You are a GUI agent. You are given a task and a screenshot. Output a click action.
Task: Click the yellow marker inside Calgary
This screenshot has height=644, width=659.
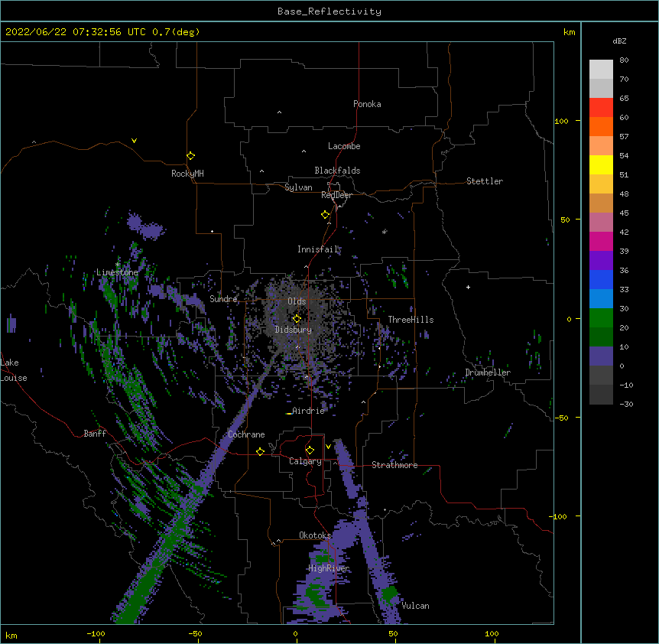pyautogui.click(x=310, y=450)
